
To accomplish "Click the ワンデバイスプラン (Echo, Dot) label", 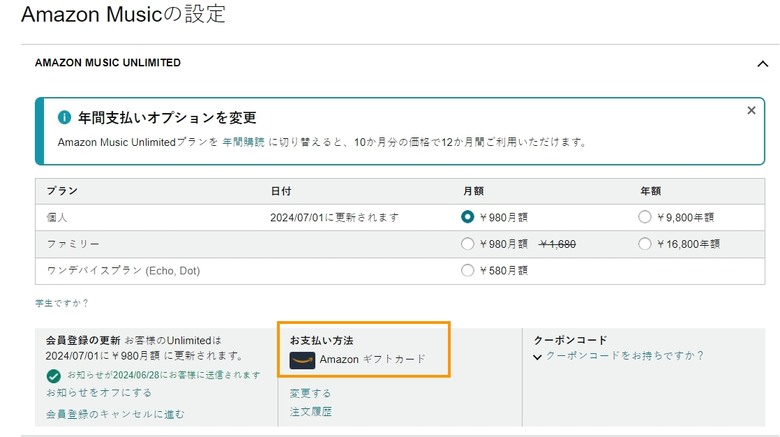I will [x=123, y=271].
